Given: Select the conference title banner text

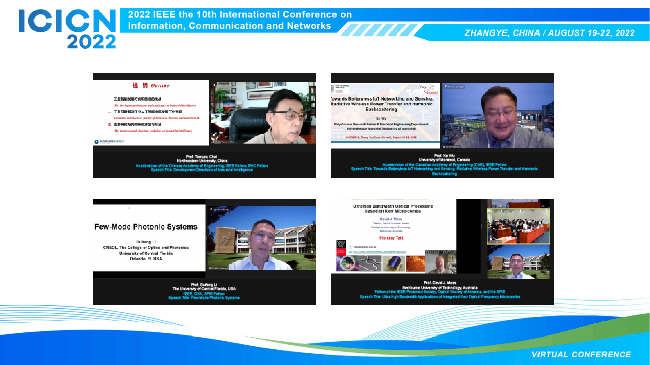Looking at the screenshot, I should (x=240, y=20).
